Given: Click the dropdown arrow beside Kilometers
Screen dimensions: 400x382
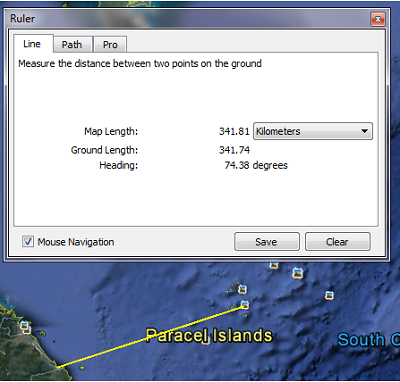Looking at the screenshot, I should 365,131.
